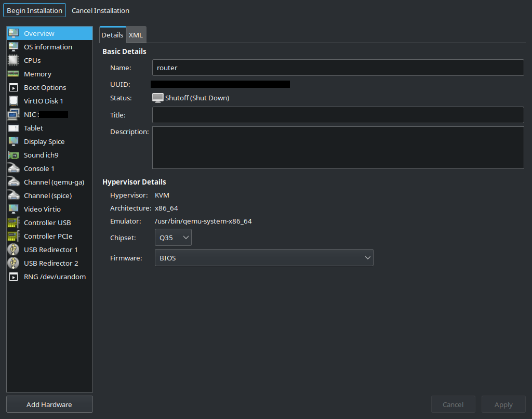Viewport: 532px width, 419px height.
Task: Select the Display Spice entry
Action: [49, 141]
